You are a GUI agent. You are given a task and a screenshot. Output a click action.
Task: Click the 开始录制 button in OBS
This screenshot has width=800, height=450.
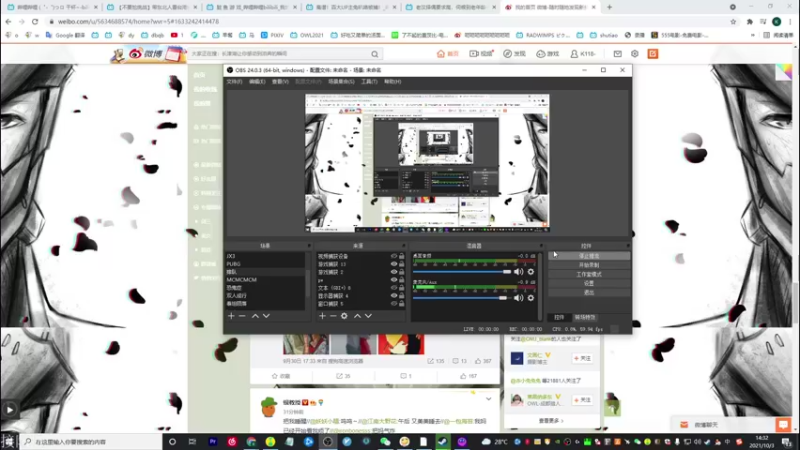pyautogui.click(x=589, y=265)
